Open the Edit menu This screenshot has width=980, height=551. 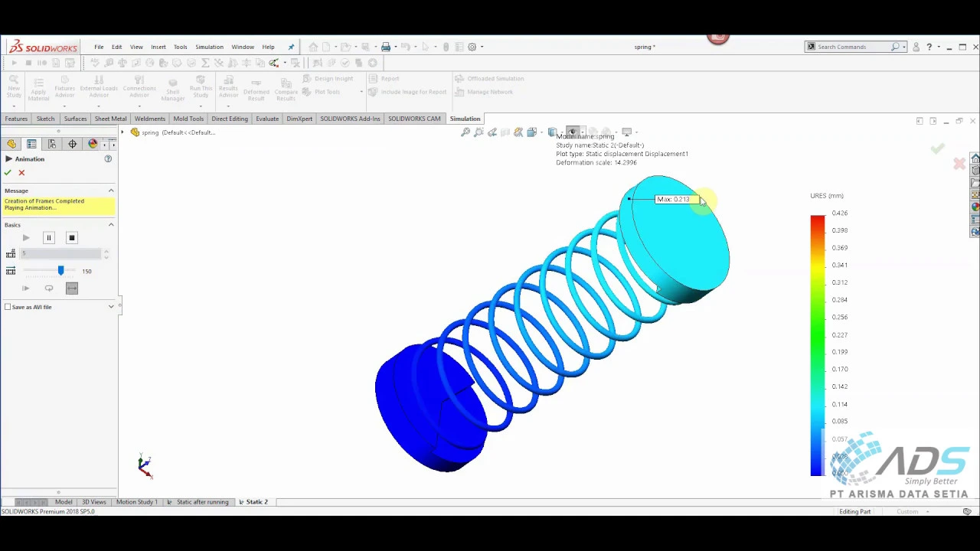[x=116, y=47]
